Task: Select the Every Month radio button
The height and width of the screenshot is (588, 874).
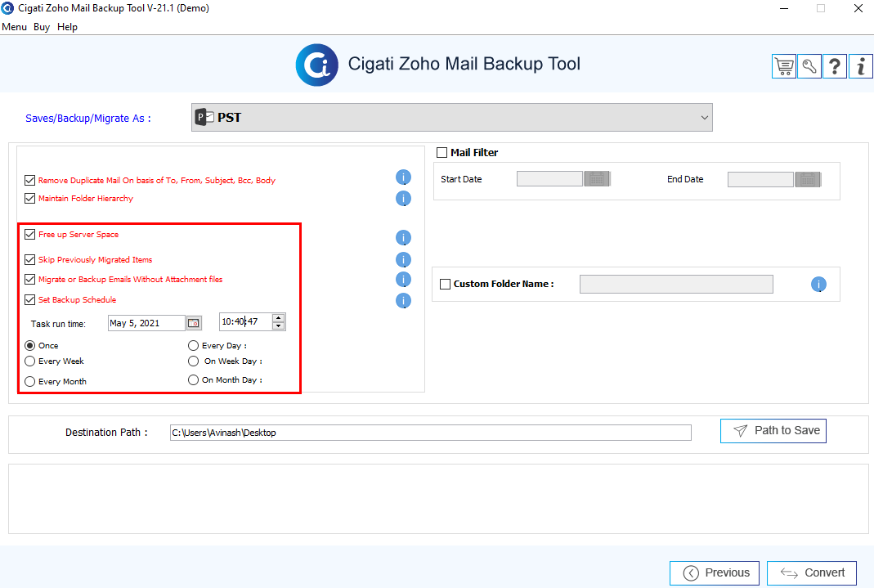Action: pyautogui.click(x=30, y=382)
